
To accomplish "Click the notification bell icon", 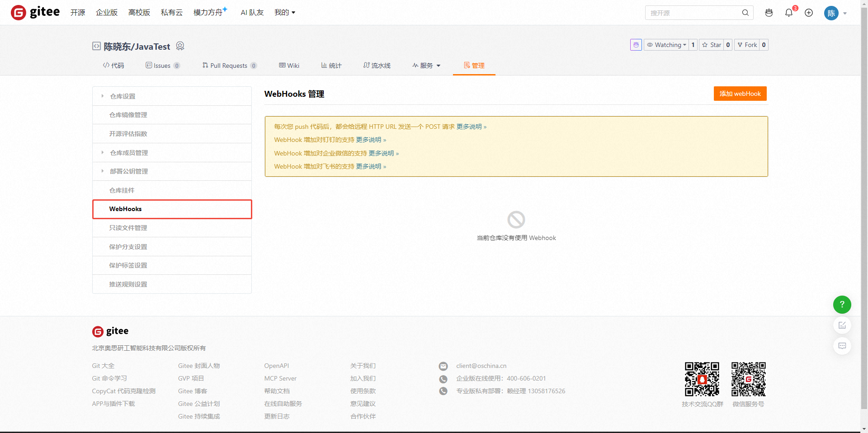I will 789,13.
